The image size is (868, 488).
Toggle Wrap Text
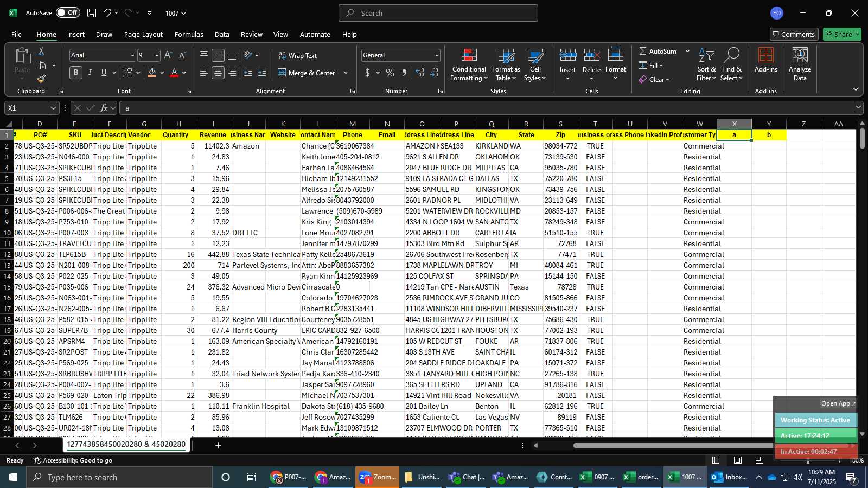pyautogui.click(x=298, y=55)
